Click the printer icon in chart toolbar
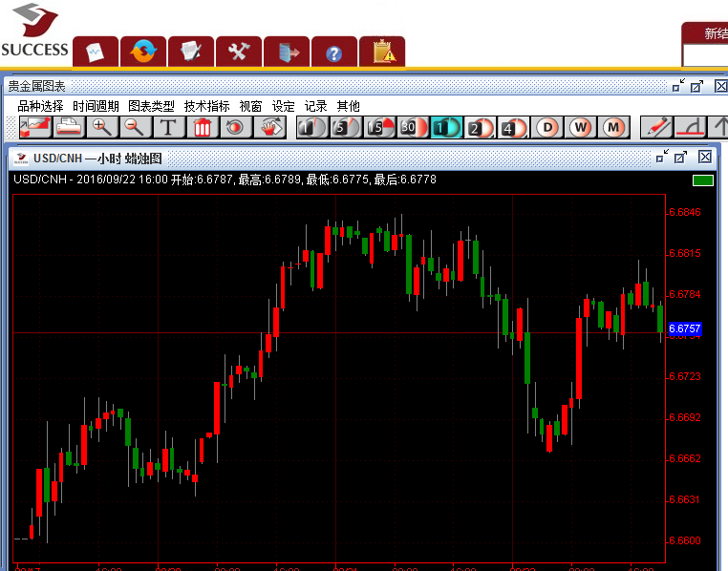 tap(68, 127)
